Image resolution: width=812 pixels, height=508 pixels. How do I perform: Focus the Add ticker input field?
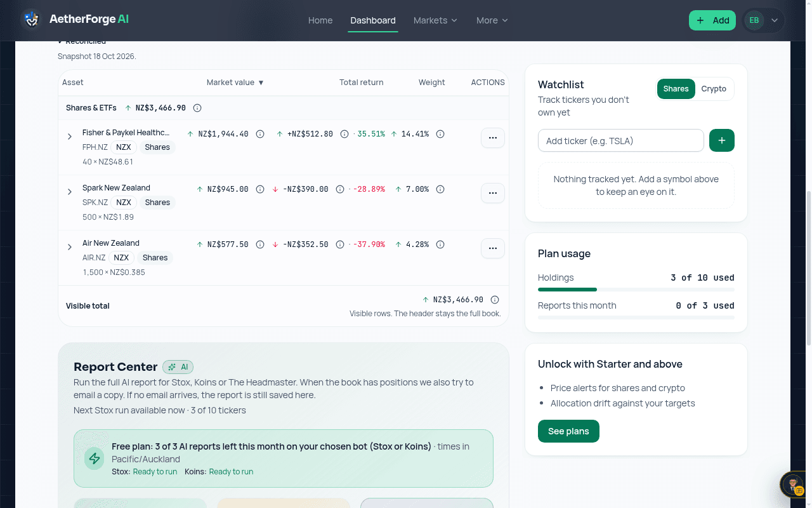click(x=621, y=140)
